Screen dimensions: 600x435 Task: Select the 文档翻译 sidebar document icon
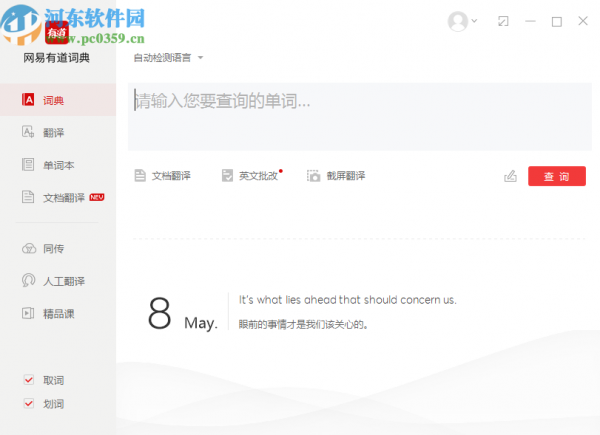(28, 197)
